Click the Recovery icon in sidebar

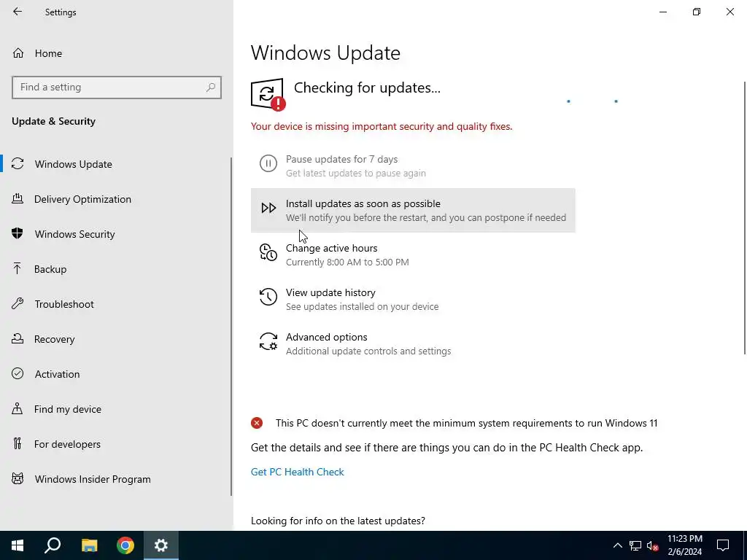pos(18,338)
